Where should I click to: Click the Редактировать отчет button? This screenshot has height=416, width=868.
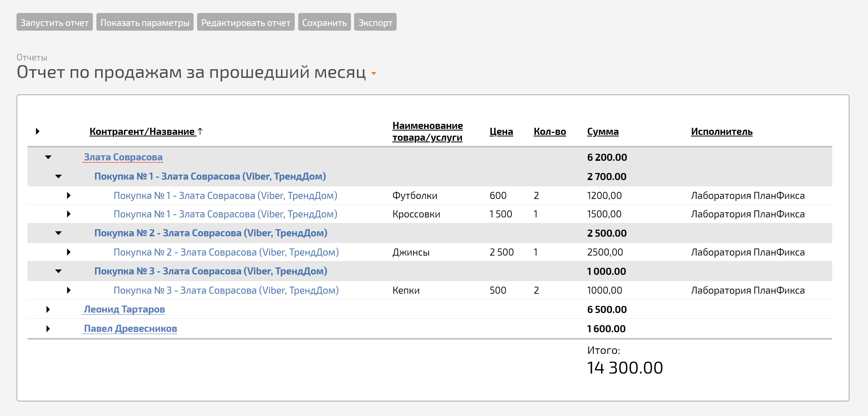246,22
